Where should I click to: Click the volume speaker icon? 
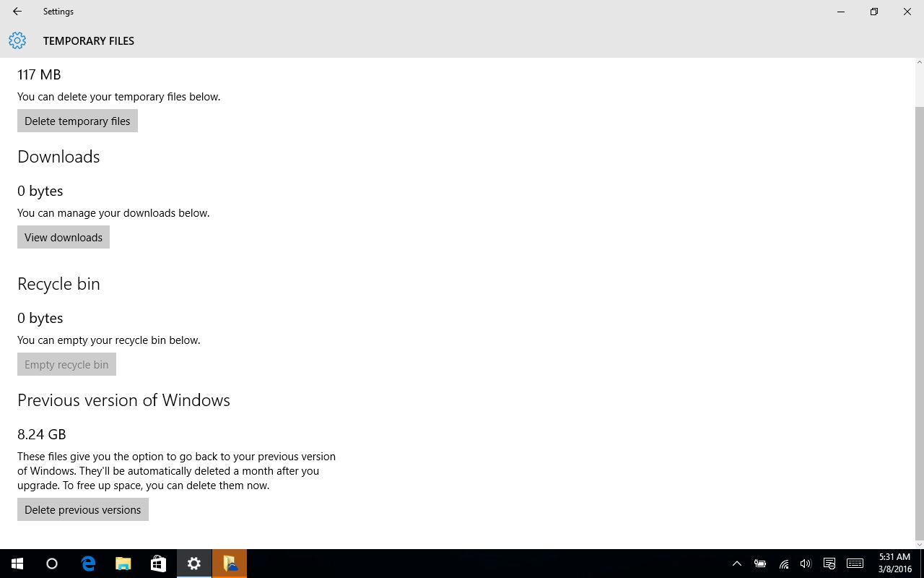point(806,564)
